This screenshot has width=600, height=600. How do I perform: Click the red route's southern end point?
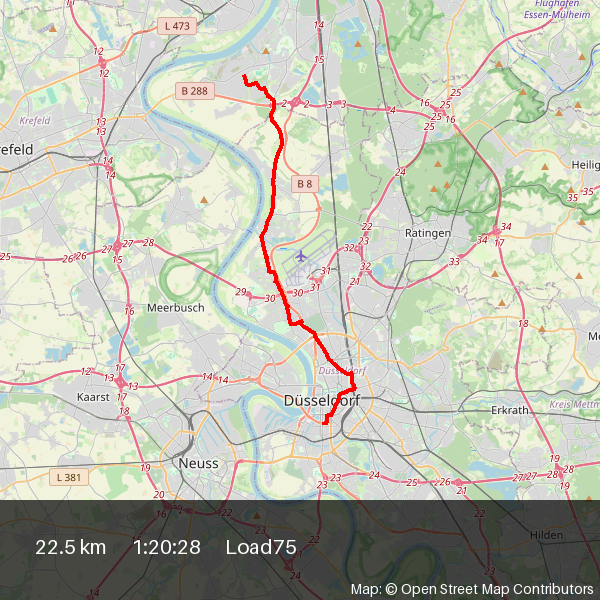click(x=324, y=423)
